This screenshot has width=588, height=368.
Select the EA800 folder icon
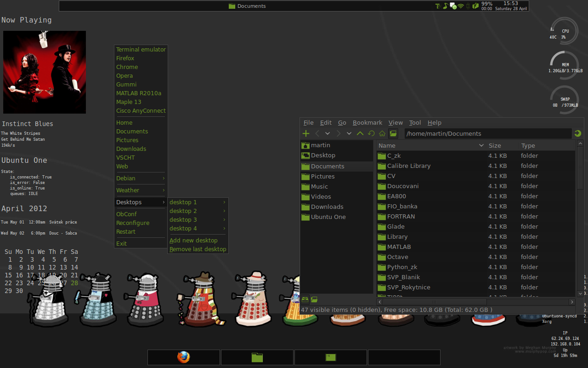381,196
